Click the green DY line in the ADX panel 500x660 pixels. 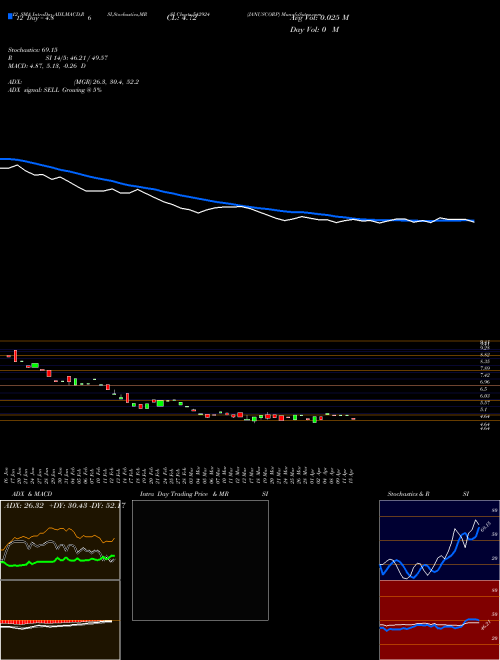coord(57,560)
